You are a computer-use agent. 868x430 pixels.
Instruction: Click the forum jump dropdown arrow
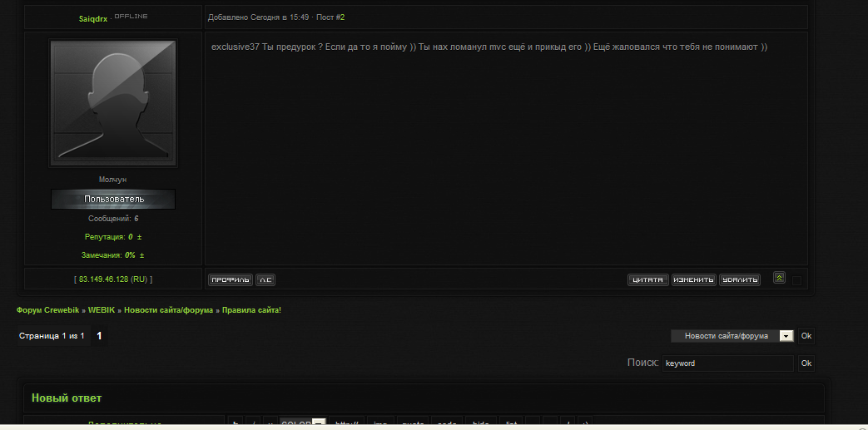(x=786, y=336)
